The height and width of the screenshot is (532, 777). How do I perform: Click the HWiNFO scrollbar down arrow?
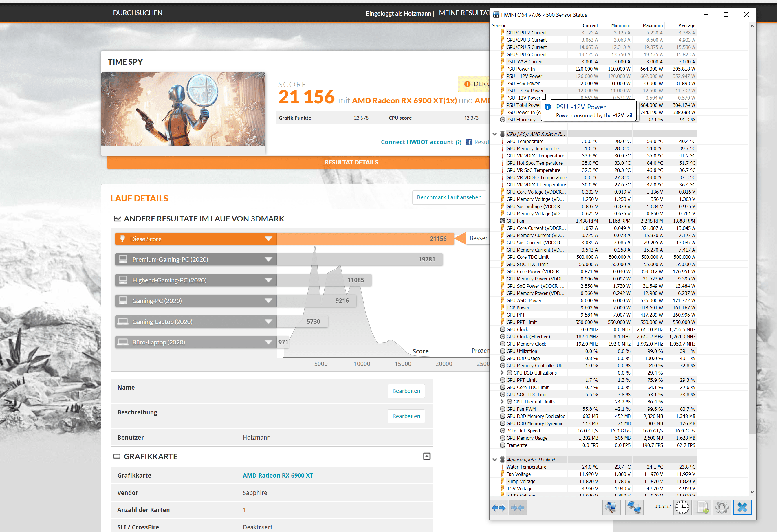[752, 492]
